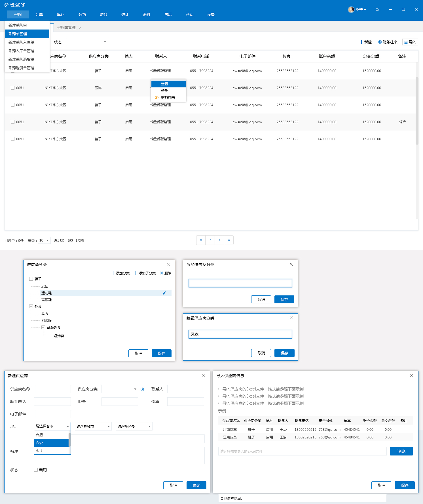Open supplier category settings gear icon
Image resolution: width=423 pixels, height=504 pixels.
tap(142, 389)
